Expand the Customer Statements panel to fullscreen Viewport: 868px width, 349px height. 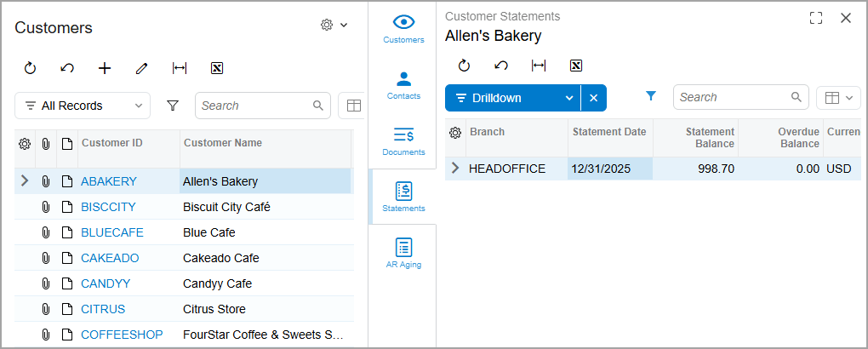point(816,18)
